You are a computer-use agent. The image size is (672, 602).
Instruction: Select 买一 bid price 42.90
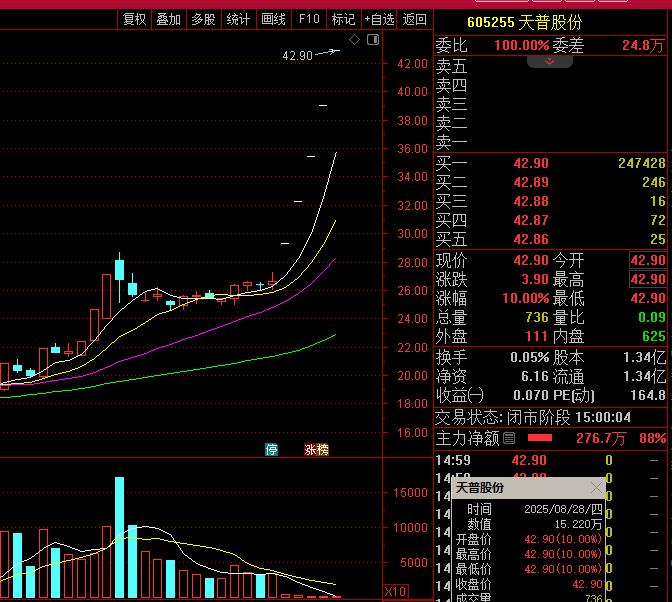pyautogui.click(x=531, y=163)
